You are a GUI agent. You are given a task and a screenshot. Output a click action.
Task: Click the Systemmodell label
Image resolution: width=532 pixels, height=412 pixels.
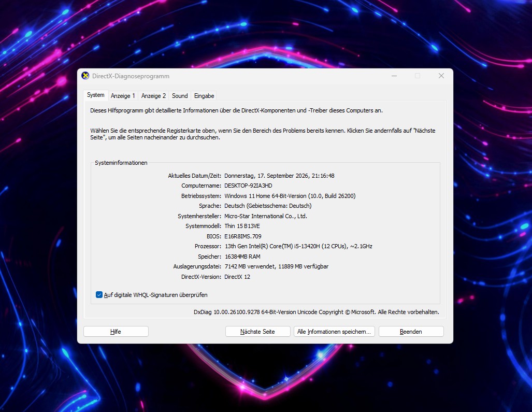(x=203, y=226)
